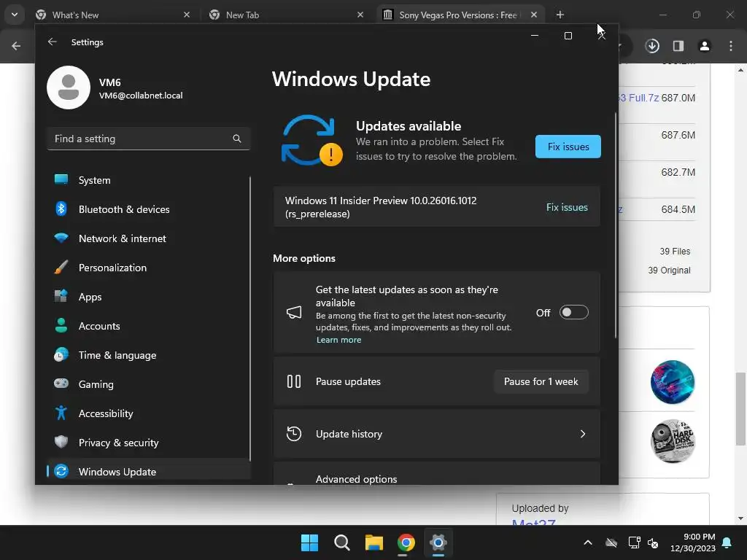Open Chrome downloads icon
Viewport: 747px width, 560px height.
[x=652, y=46]
